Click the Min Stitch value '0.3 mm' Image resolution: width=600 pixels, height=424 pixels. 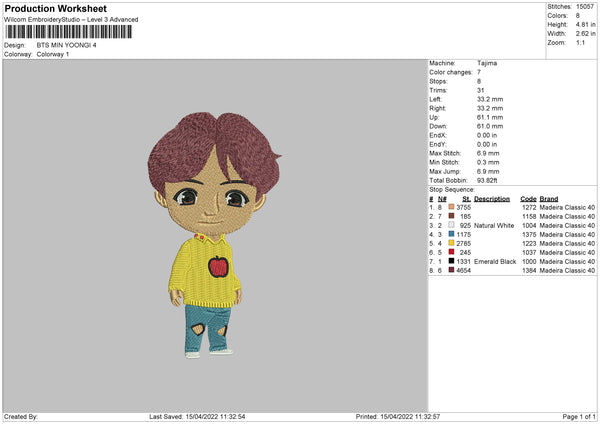(488, 162)
